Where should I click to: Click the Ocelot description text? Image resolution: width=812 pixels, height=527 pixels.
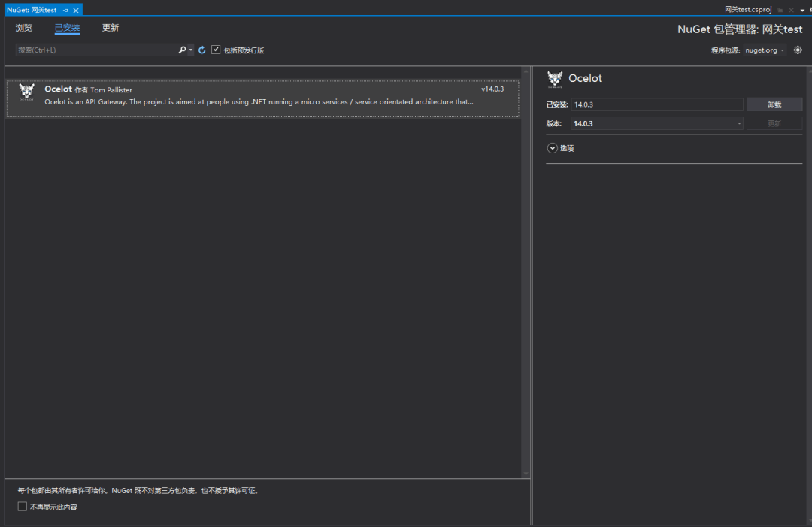coord(259,102)
